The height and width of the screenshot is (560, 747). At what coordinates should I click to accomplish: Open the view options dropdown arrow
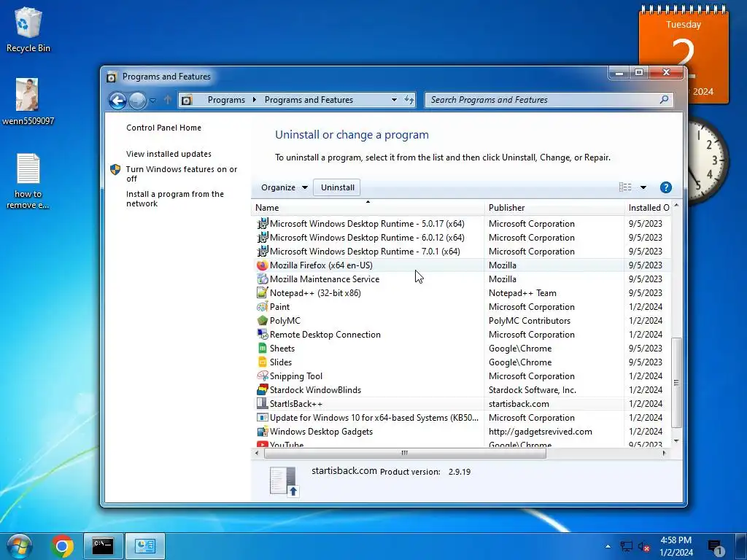pyautogui.click(x=643, y=187)
